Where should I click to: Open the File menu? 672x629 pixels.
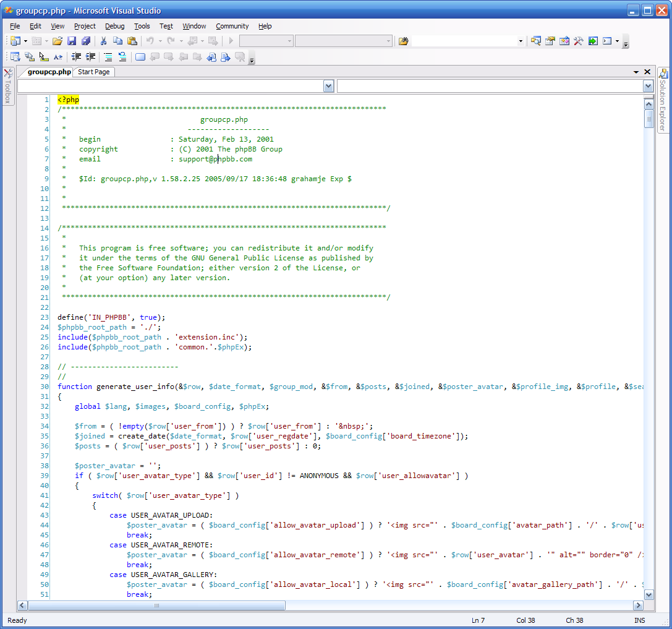point(15,26)
